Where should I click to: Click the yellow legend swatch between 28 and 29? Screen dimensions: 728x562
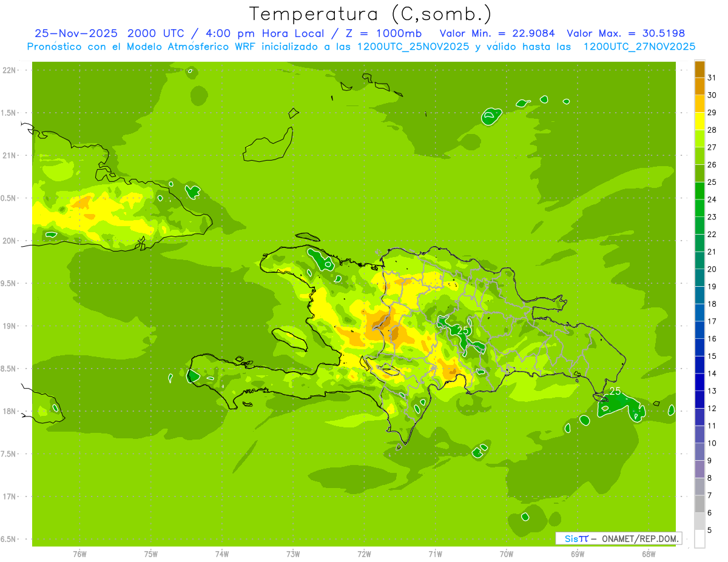click(699, 121)
